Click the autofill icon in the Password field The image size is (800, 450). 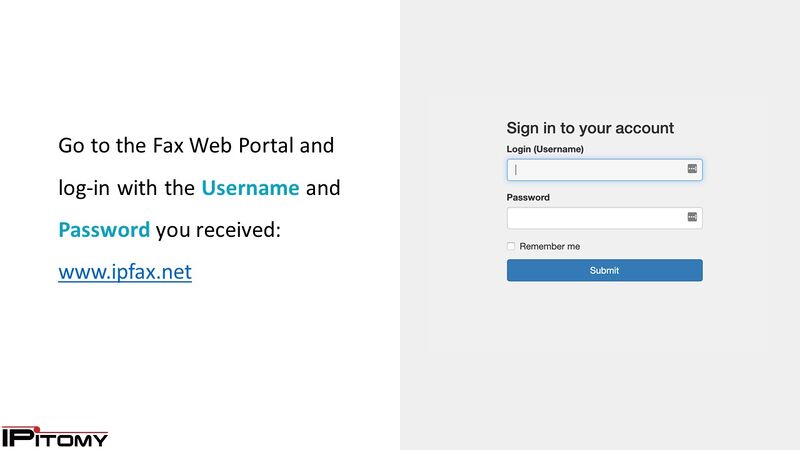692,217
